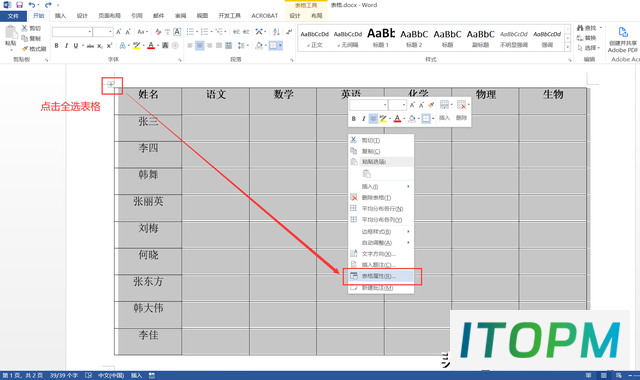Toggle Bold in floating mini toolbar
This screenshot has width=640, height=380.
click(353, 119)
